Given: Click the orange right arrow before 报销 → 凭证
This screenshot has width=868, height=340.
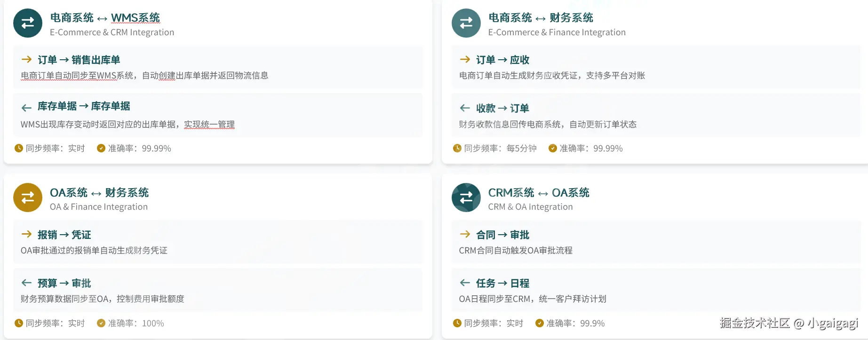Looking at the screenshot, I should click(x=26, y=234).
